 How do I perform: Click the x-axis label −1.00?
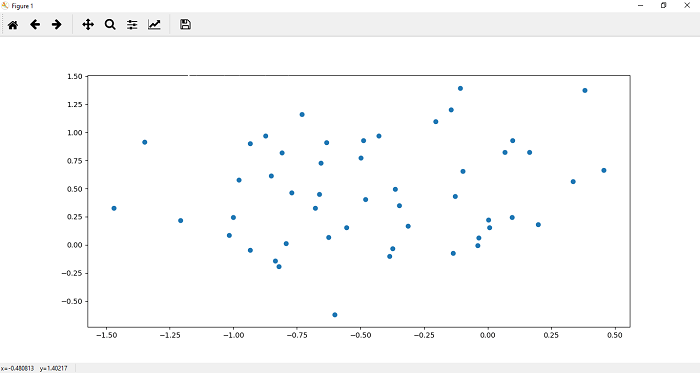pyautogui.click(x=233, y=336)
